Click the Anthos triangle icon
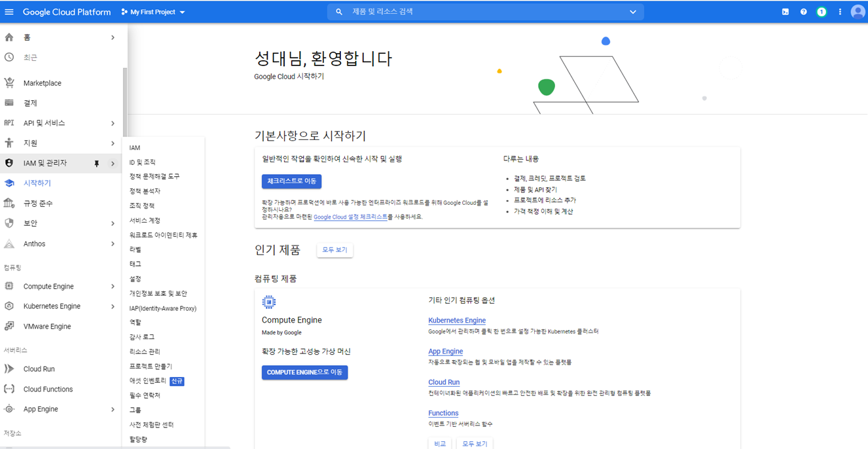 9,243
